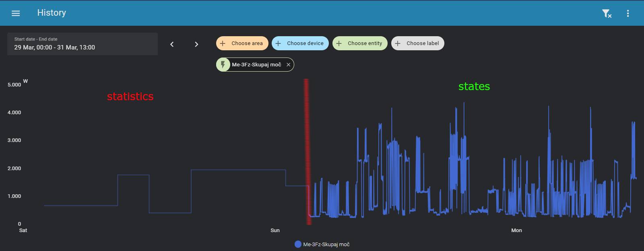This screenshot has height=251, width=644.
Task: Remove the Me-3Fz-Skupaj moč entity chip
Action: coord(289,65)
